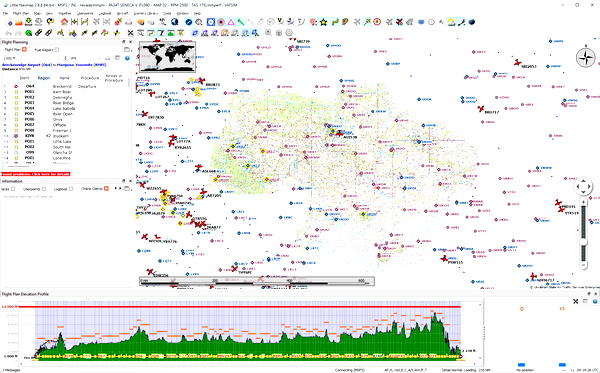Viewport: 600px width, 373px height.
Task: Open the Information panel tab list dropdown
Action: (x=128, y=189)
